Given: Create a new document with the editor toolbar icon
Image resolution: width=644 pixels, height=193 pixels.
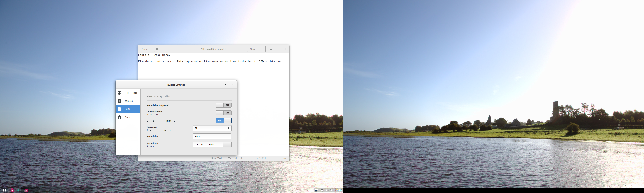Looking at the screenshot, I should pyautogui.click(x=157, y=49).
